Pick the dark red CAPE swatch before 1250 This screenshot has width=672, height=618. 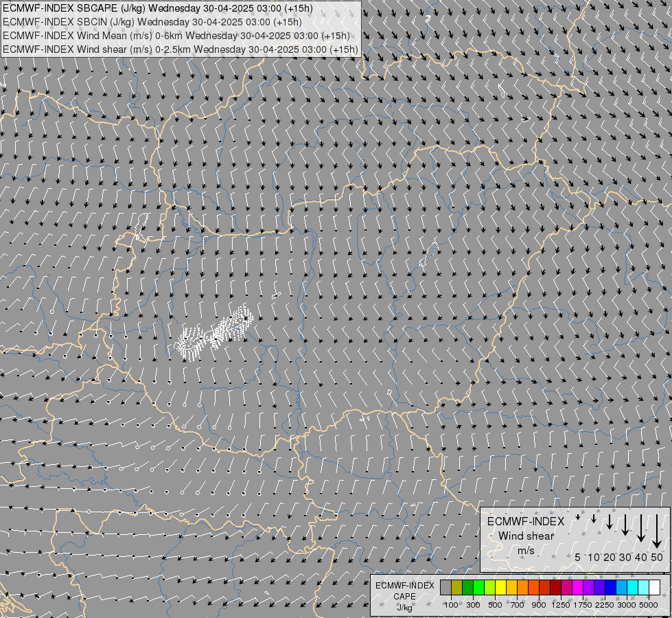pos(555,587)
